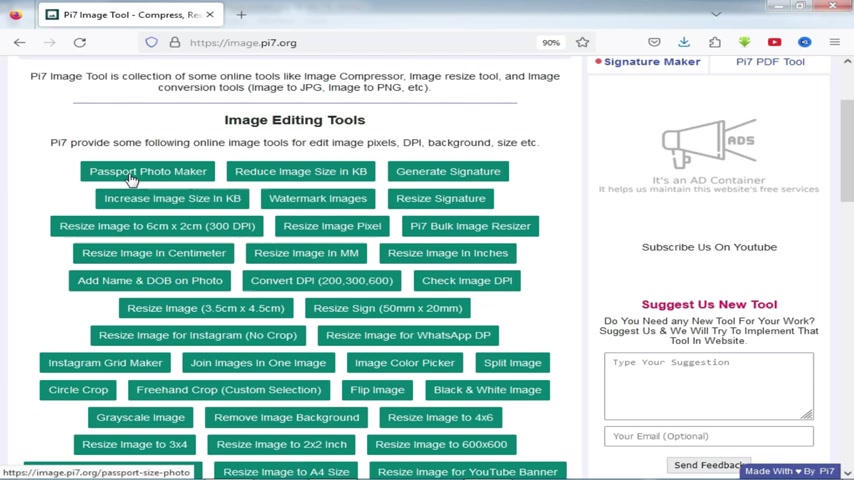Image resolution: width=854 pixels, height=480 pixels.
Task: Open the red YouTube extension icon
Action: (774, 42)
